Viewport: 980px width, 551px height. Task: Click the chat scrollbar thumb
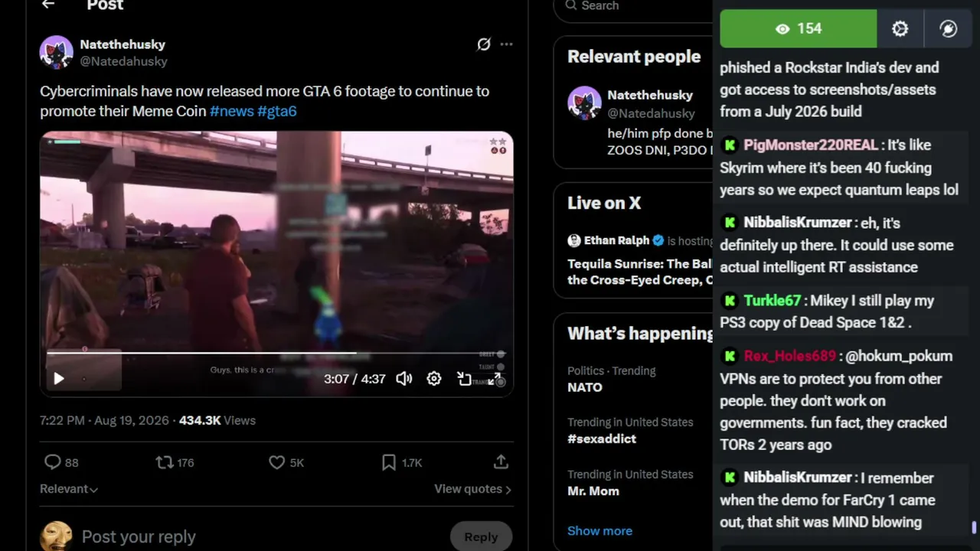pyautogui.click(x=974, y=528)
